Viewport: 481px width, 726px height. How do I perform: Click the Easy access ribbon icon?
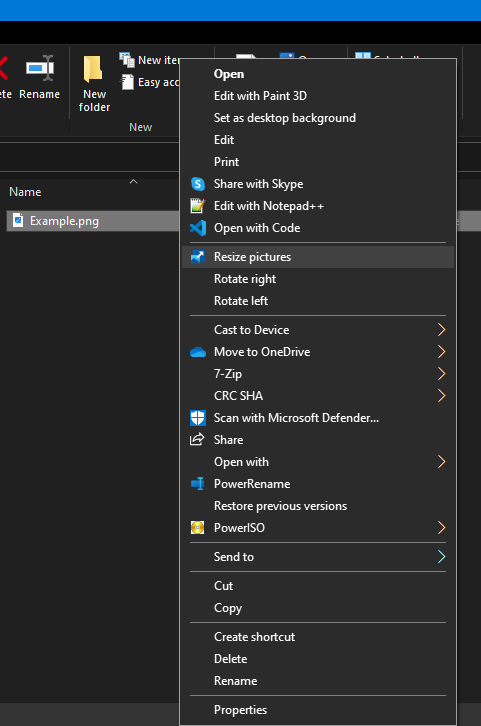[127, 82]
